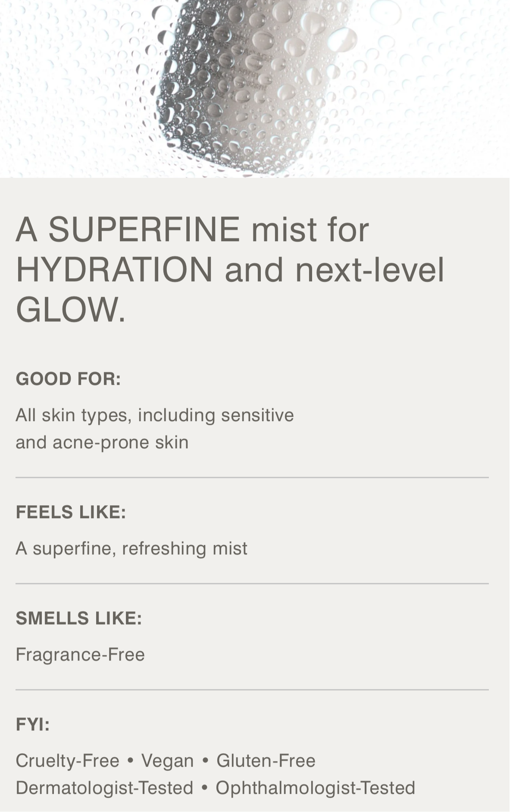Click the Dermatologist-Tested label

[104, 788]
